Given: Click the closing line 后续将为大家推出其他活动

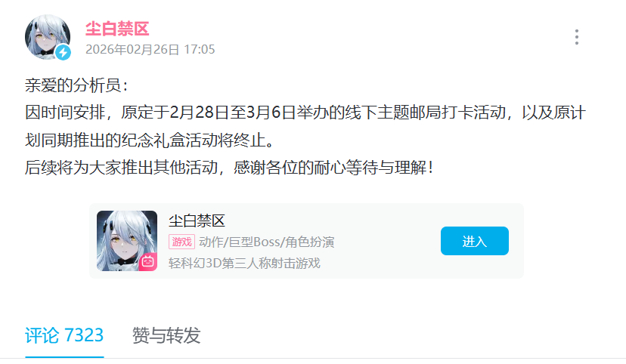Looking at the screenshot, I should [x=230, y=168].
